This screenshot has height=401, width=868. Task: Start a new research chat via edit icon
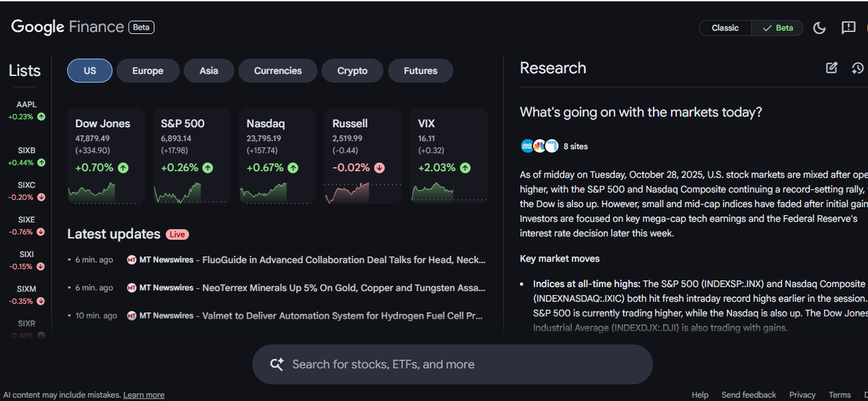click(831, 68)
